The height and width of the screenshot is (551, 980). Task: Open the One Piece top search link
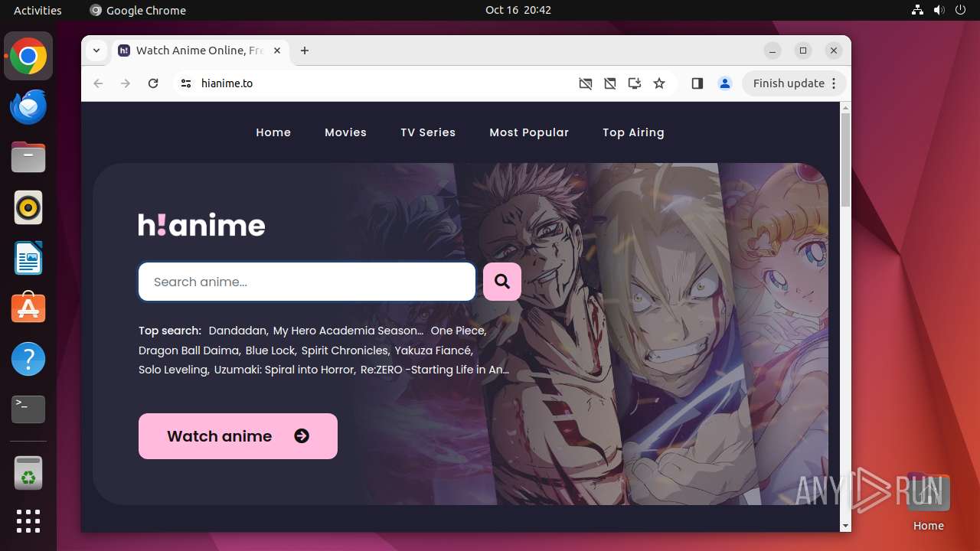[x=458, y=331]
